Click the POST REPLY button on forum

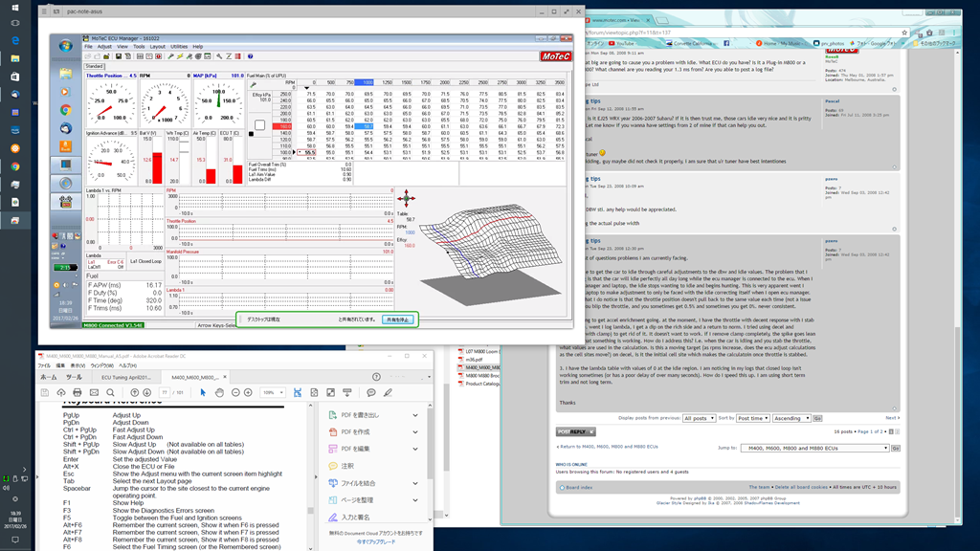pos(575,431)
